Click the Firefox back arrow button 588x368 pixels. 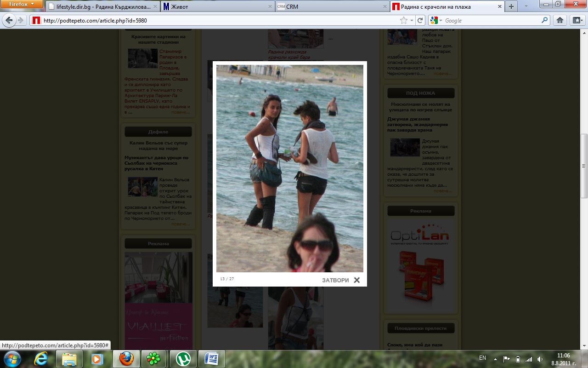(9, 20)
